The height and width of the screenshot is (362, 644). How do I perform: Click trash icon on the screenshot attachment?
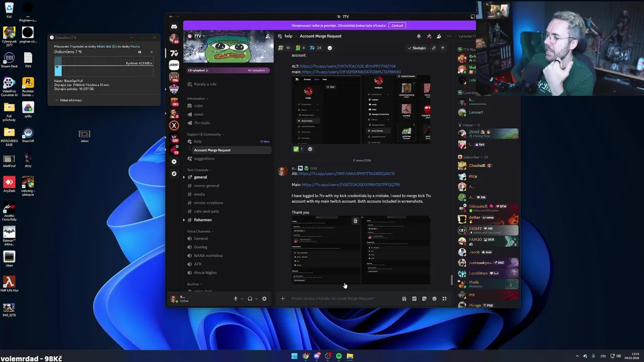[355, 221]
